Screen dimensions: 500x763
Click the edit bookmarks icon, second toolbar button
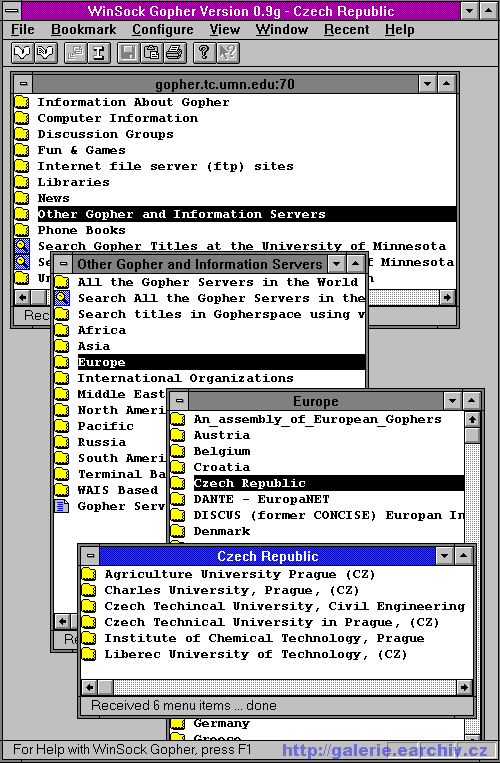click(x=46, y=53)
